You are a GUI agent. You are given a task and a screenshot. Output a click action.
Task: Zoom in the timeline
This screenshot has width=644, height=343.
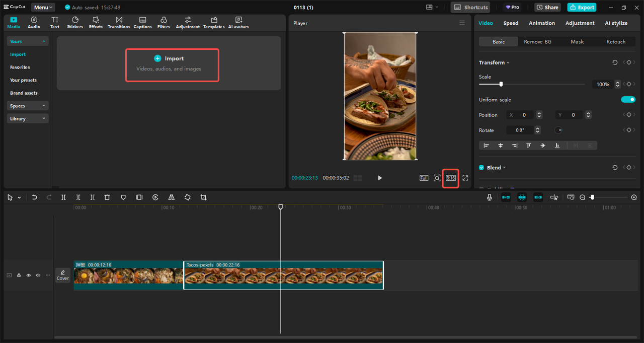point(634,197)
